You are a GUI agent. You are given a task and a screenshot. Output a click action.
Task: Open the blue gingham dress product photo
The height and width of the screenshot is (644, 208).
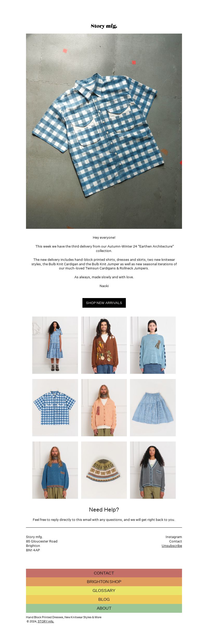(x=55, y=345)
